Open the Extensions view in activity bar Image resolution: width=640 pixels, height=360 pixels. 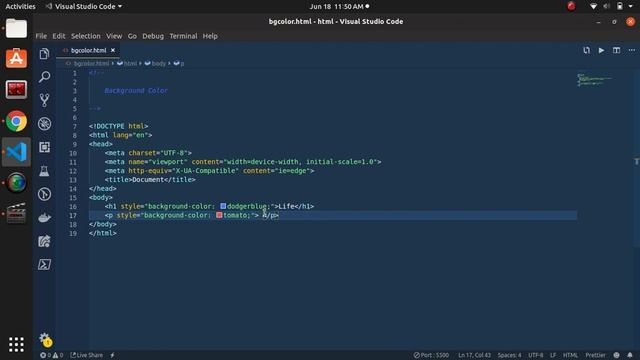[44, 147]
